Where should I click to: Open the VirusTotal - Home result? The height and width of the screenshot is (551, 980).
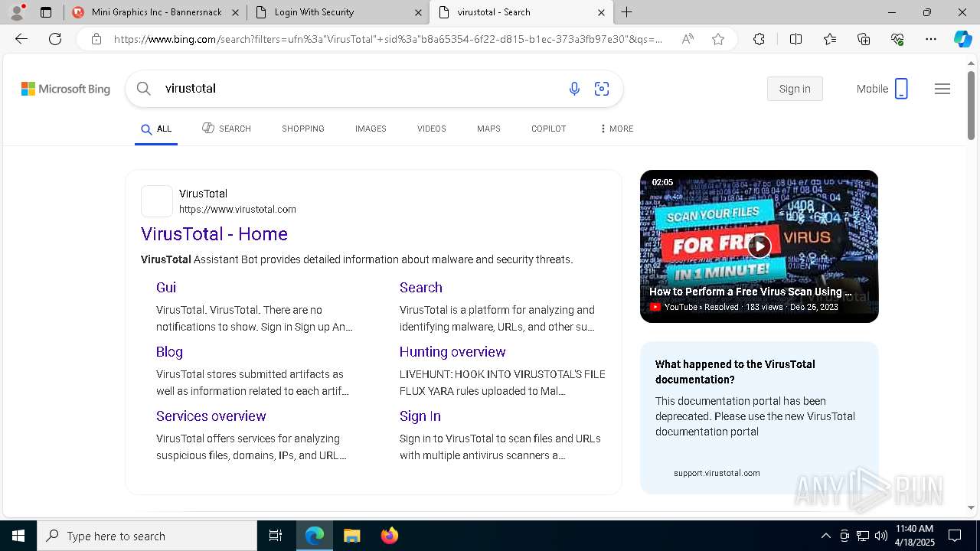(x=214, y=234)
